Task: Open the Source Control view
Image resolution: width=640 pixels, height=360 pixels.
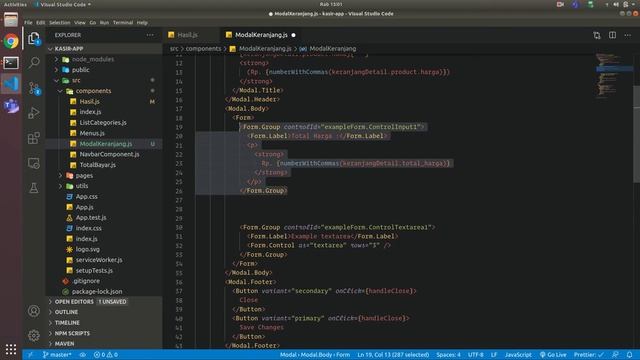Action: coord(34,88)
